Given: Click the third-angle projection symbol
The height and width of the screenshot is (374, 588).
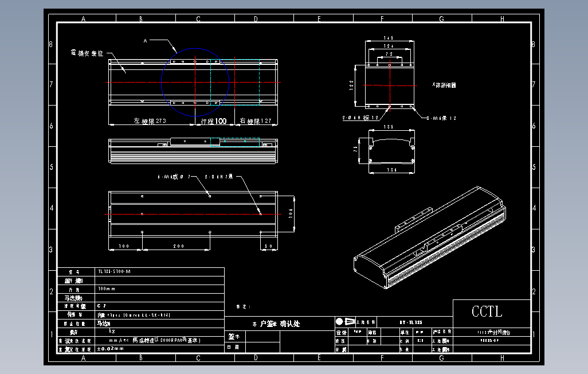Looking at the screenshot, I should pos(346,321).
